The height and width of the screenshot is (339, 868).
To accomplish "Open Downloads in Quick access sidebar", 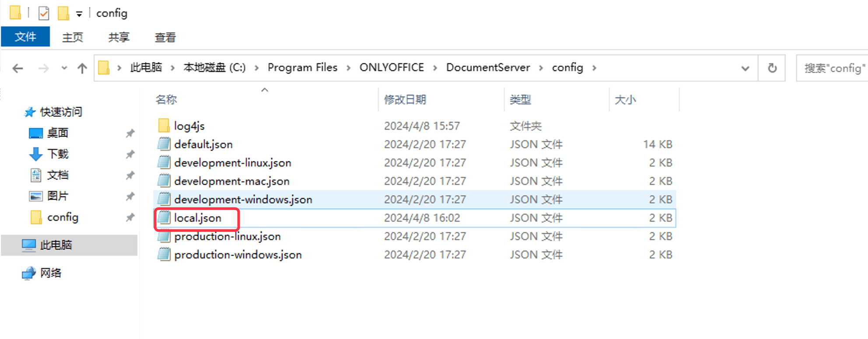I will coord(58,154).
